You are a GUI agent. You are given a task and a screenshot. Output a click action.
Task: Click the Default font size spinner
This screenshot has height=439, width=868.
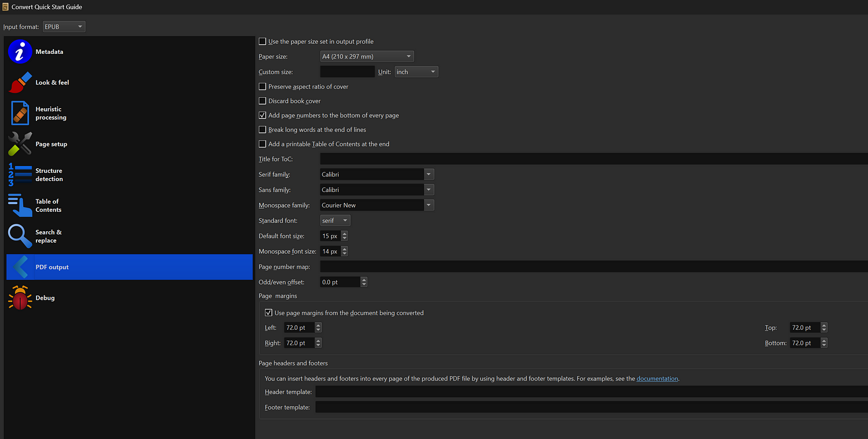coord(334,236)
